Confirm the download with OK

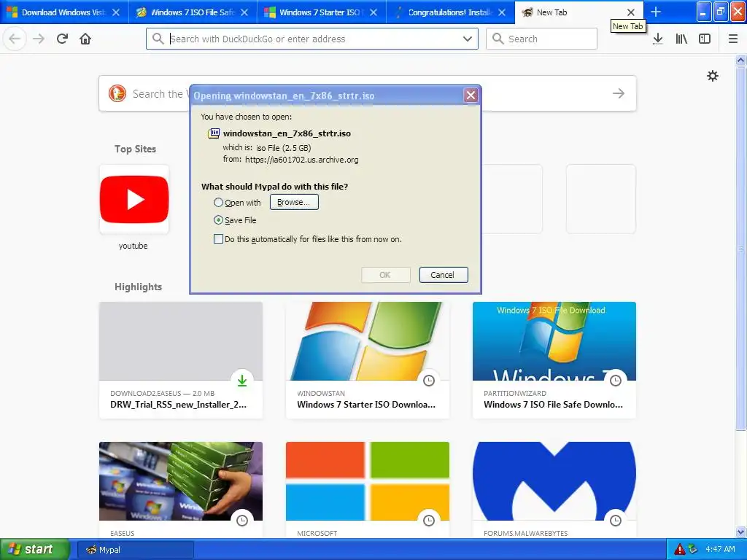click(x=385, y=275)
